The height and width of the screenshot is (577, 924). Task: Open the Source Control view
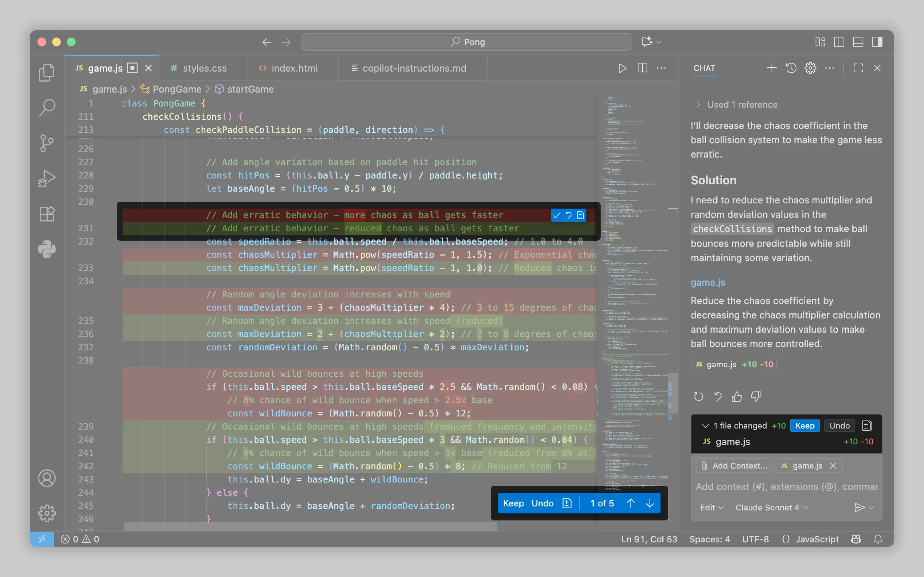click(46, 143)
